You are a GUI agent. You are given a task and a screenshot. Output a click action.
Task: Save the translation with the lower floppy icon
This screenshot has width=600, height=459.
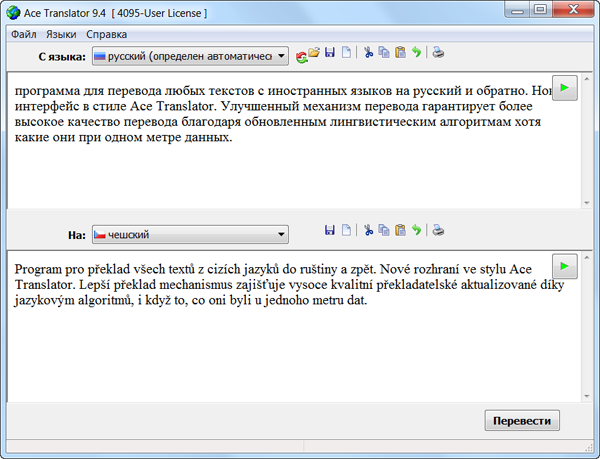330,230
